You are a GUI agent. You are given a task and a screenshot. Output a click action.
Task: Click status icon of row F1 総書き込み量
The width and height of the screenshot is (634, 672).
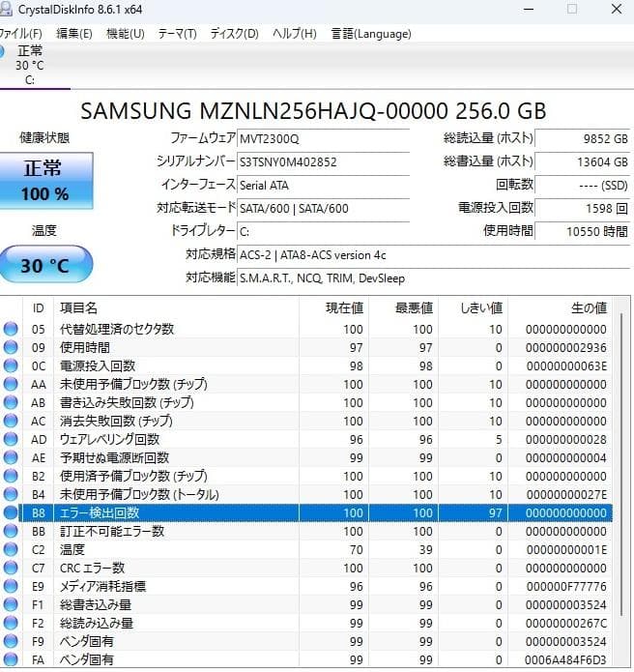(11, 605)
